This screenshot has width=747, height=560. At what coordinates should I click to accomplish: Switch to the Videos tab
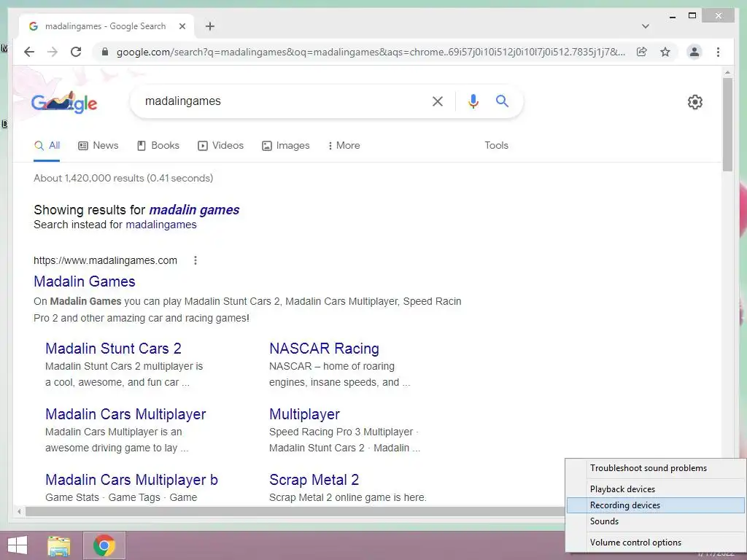click(x=220, y=146)
